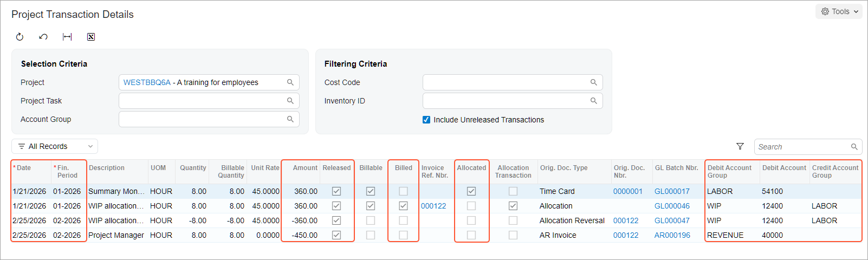The width and height of the screenshot is (868, 260).
Task: Toggle Billable checkbox in Summary Mon row
Action: point(371,191)
